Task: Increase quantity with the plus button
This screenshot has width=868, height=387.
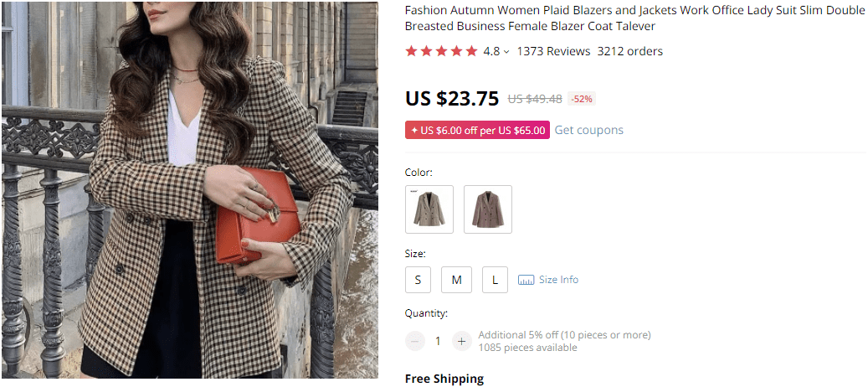Action: coord(461,341)
